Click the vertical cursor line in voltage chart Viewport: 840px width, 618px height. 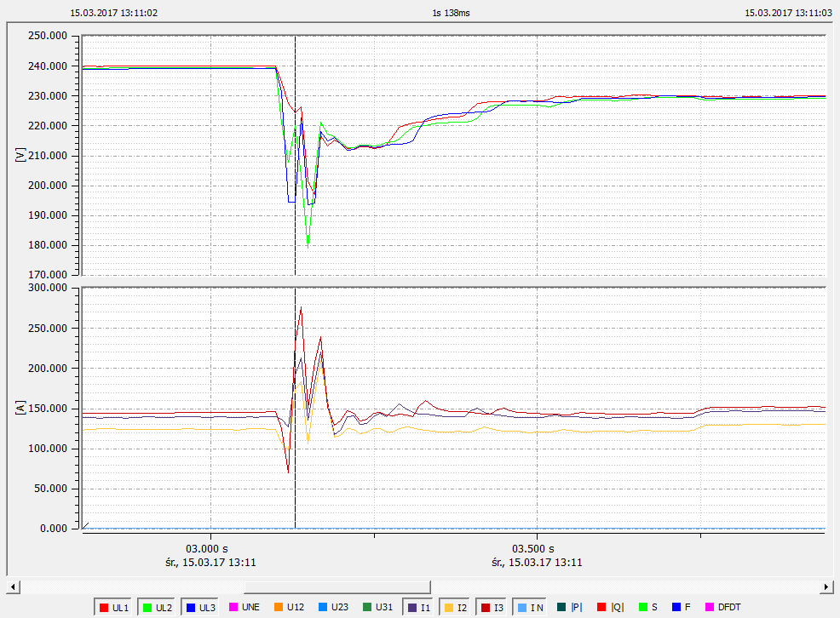(x=295, y=155)
